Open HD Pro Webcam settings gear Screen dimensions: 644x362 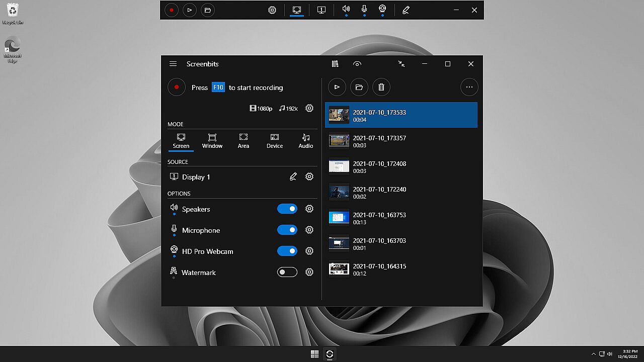[309, 251]
